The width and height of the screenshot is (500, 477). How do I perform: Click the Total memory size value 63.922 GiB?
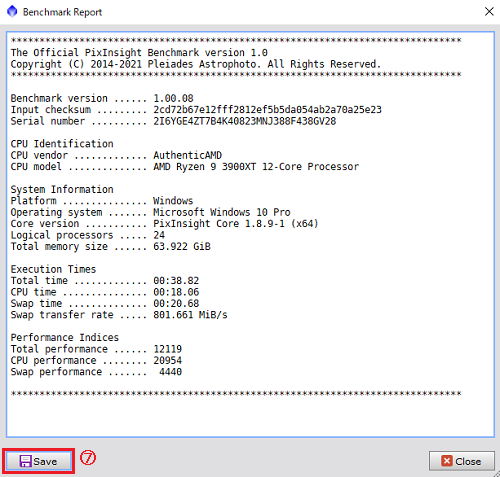(182, 246)
